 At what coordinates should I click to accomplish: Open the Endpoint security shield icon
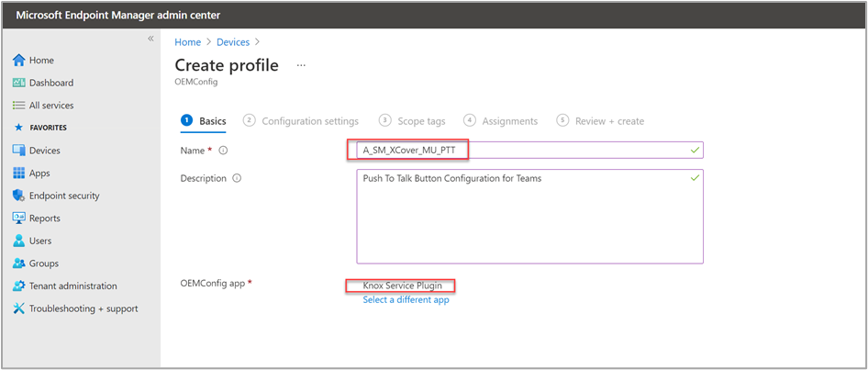point(19,196)
